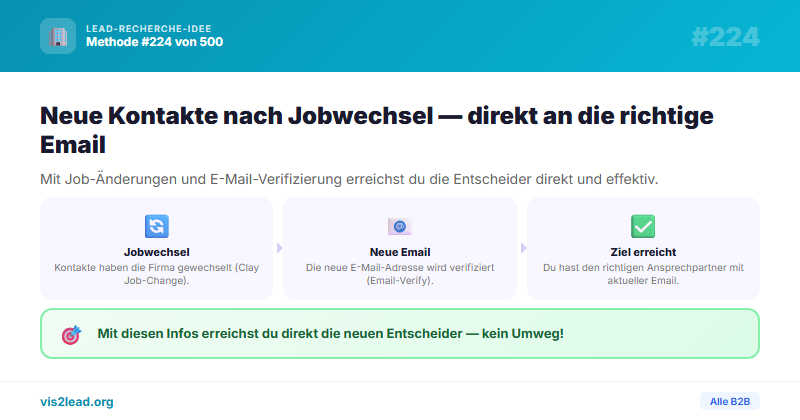Select the Neue Email card title
The image size is (800, 420).
pyautogui.click(x=400, y=252)
